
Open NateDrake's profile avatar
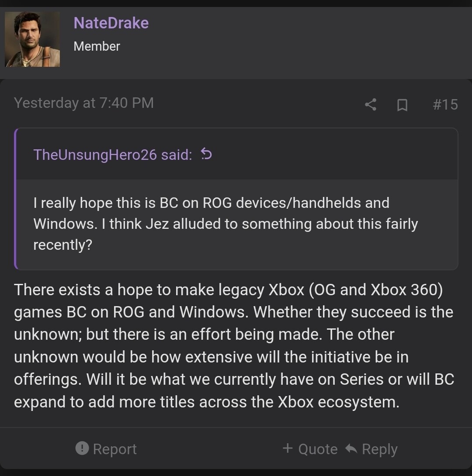[32, 39]
